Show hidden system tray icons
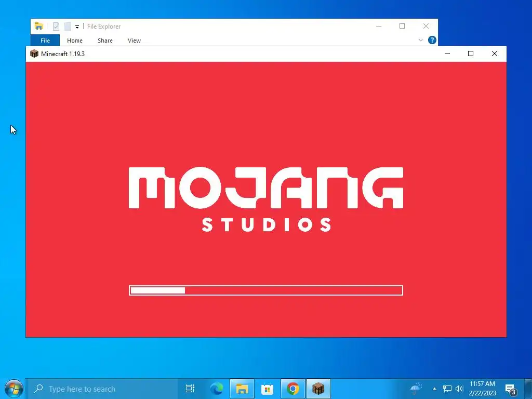The width and height of the screenshot is (532, 399). tap(434, 389)
